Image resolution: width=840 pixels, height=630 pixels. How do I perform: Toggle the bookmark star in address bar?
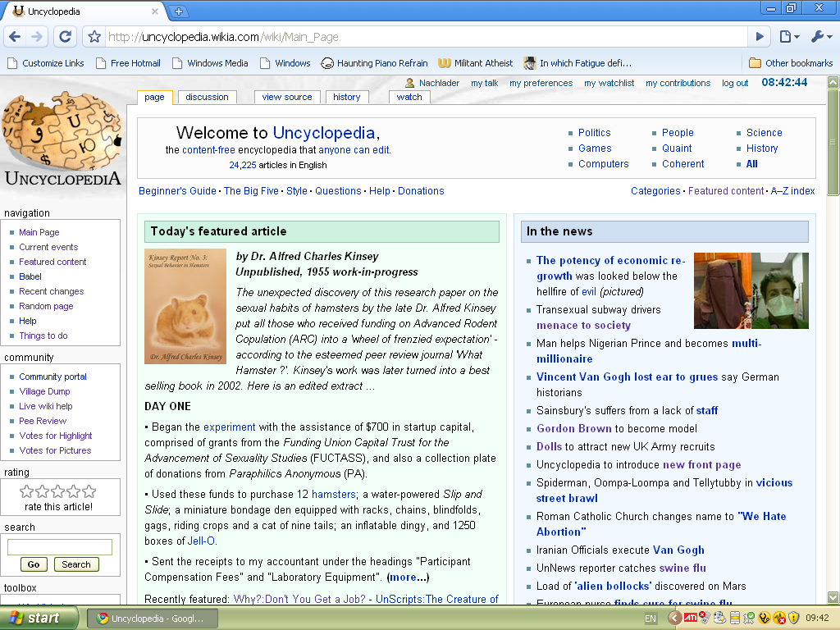93,36
